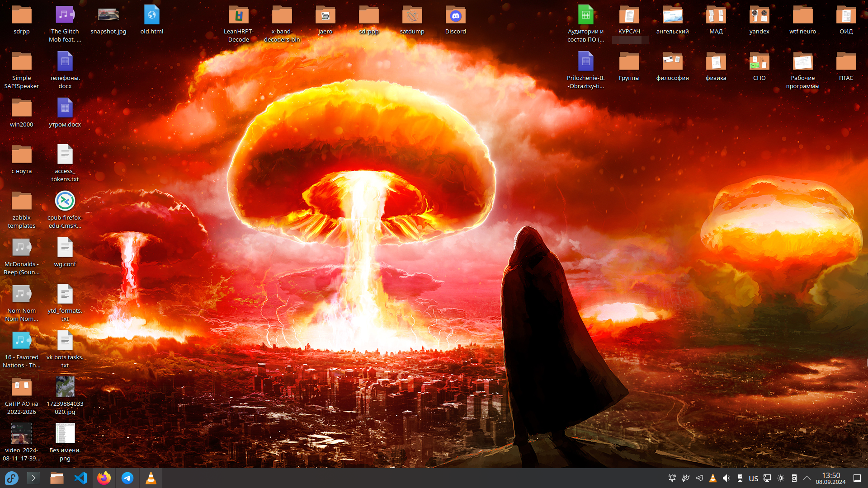868x488 pixels.
Task: Select the с ноута folder
Action: (x=22, y=160)
